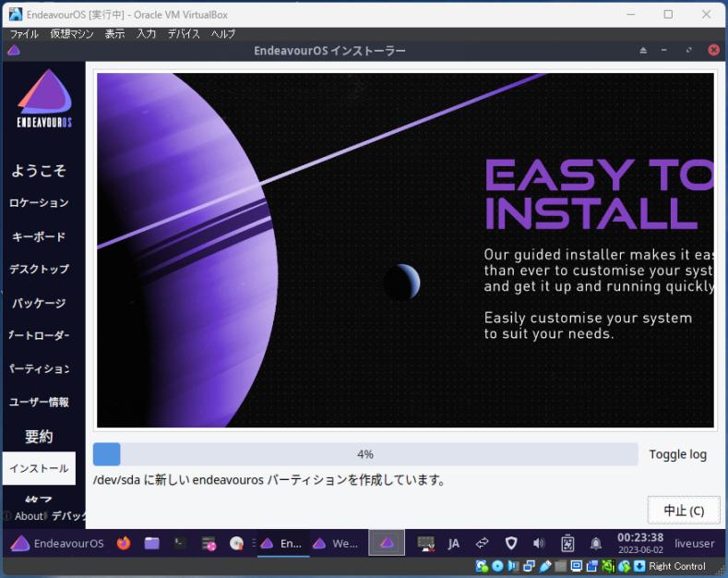The height and width of the screenshot is (578, 728).
Task: Switch to the 'En...' installer taskbar window
Action: click(281, 543)
